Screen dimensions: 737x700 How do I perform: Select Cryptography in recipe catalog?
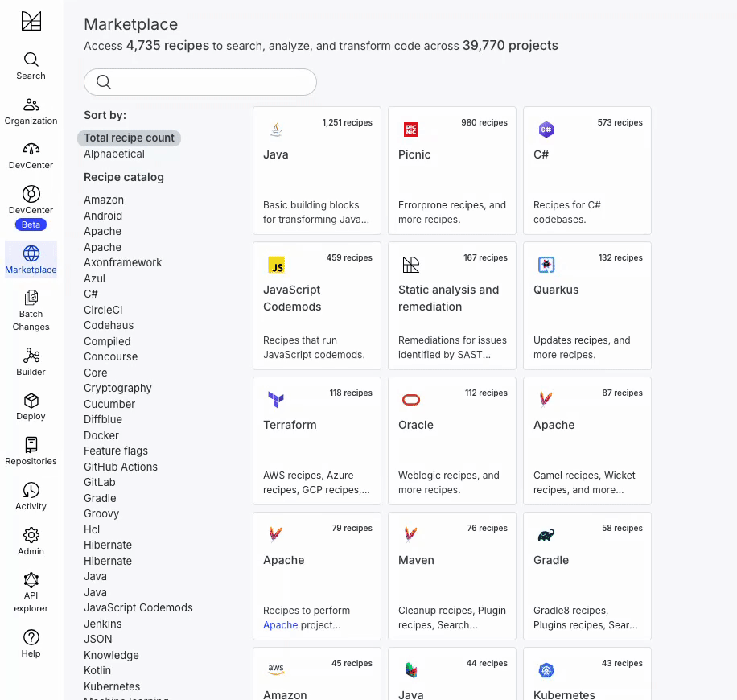(x=117, y=389)
